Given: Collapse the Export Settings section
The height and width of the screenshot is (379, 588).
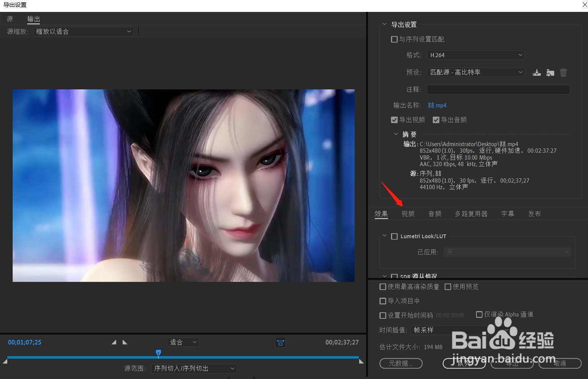Looking at the screenshot, I should point(384,24).
